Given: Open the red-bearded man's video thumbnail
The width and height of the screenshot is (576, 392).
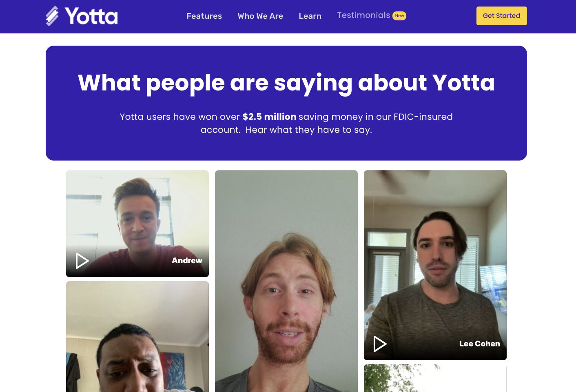Looking at the screenshot, I should (x=286, y=281).
